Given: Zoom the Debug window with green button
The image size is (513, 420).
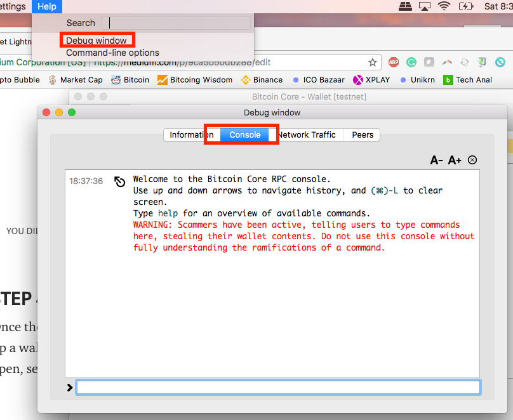Looking at the screenshot, I should (72, 112).
